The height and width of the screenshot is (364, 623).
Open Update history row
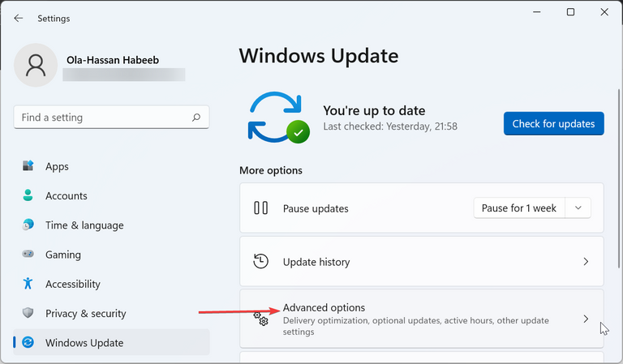(422, 262)
